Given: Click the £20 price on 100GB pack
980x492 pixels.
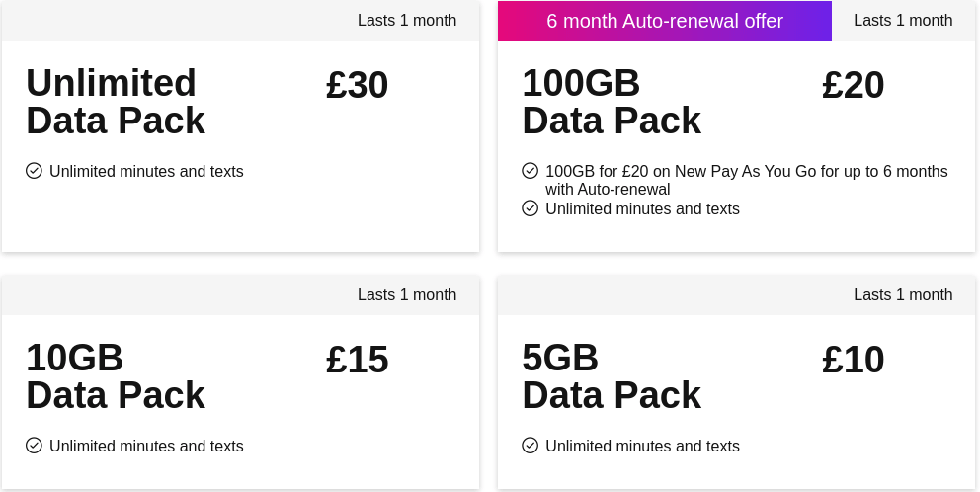Looking at the screenshot, I should click(854, 85).
